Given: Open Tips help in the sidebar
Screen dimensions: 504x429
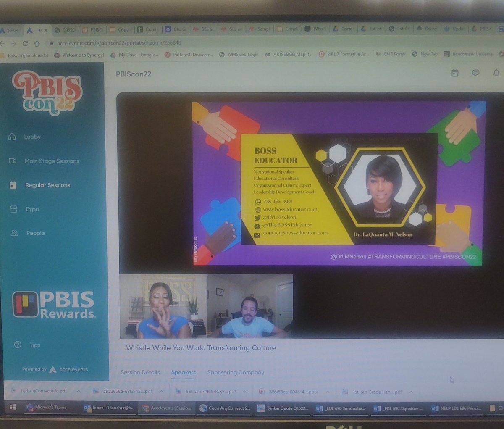Looking at the screenshot, I should click(x=27, y=345).
